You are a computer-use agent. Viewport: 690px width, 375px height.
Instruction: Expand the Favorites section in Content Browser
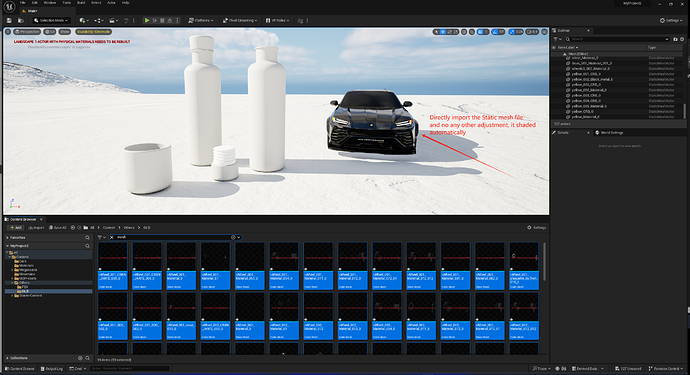tap(7, 238)
